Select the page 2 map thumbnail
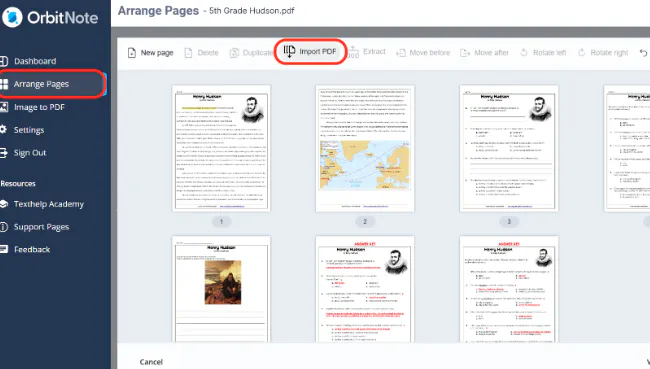 click(x=365, y=148)
